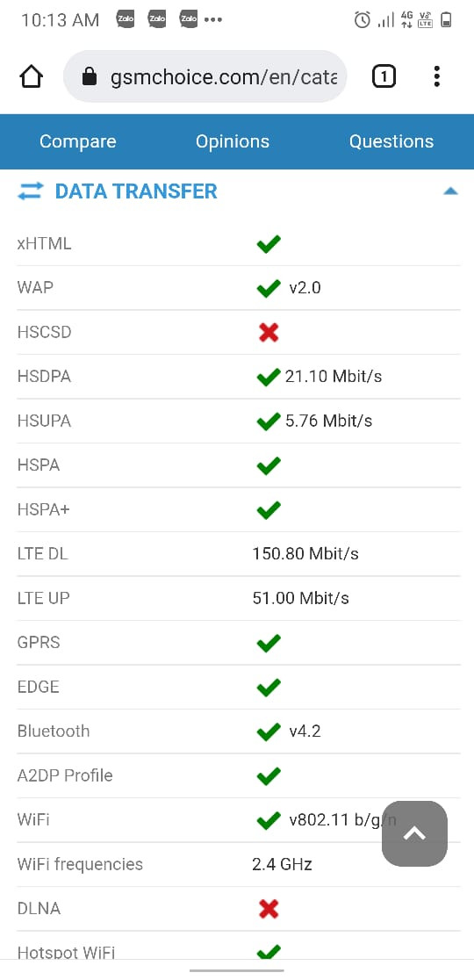Collapse the Data Transfer section arrow
Screen dimensions: 474x980
click(x=450, y=191)
